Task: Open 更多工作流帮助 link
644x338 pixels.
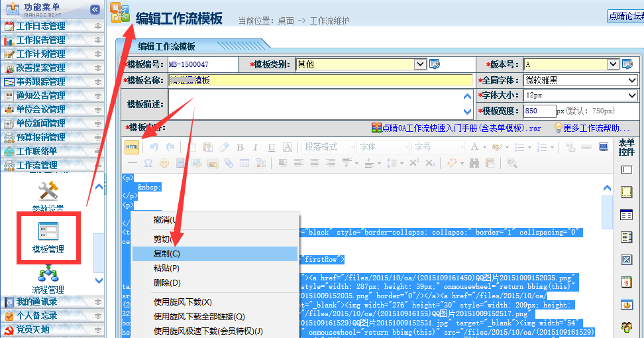Action: click(x=596, y=128)
